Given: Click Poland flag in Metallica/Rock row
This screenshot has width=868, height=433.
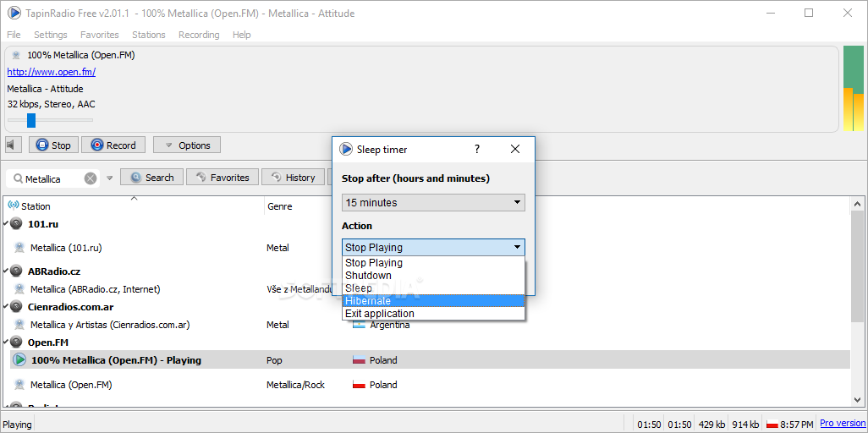Looking at the screenshot, I should point(360,384).
